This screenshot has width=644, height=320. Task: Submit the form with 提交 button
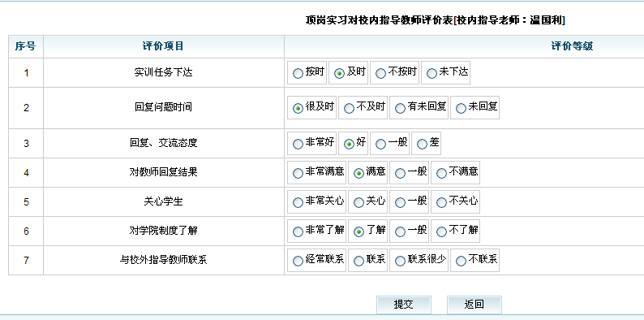tap(404, 305)
